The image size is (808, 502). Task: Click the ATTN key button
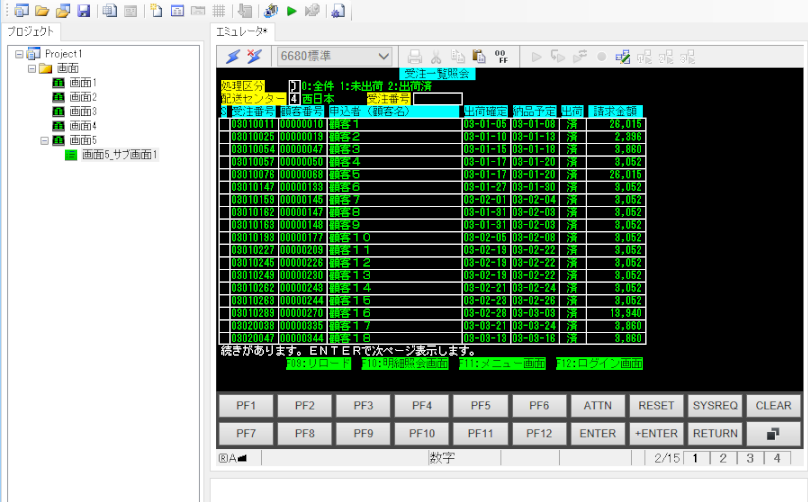pyautogui.click(x=598, y=406)
